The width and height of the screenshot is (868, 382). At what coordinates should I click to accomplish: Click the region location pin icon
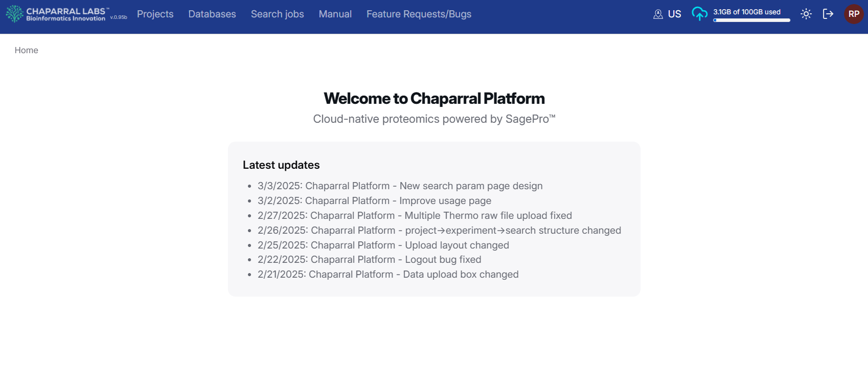click(x=658, y=14)
